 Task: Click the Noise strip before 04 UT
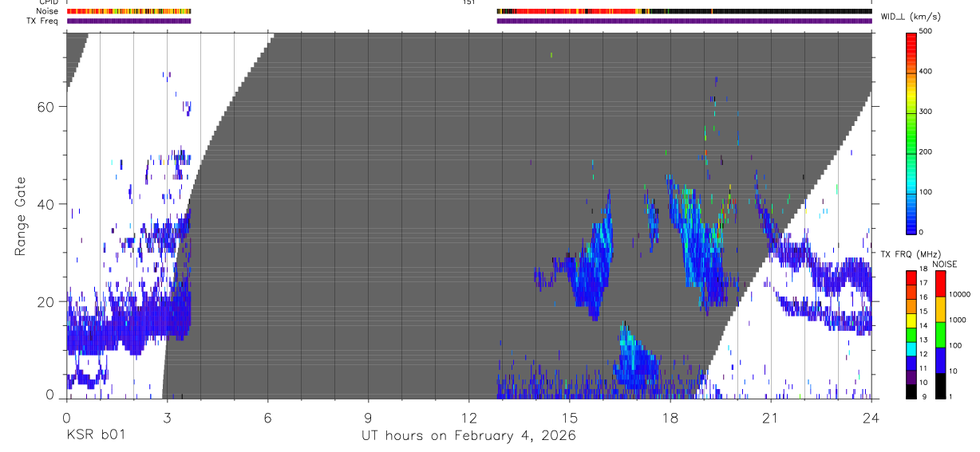pyautogui.click(x=128, y=11)
